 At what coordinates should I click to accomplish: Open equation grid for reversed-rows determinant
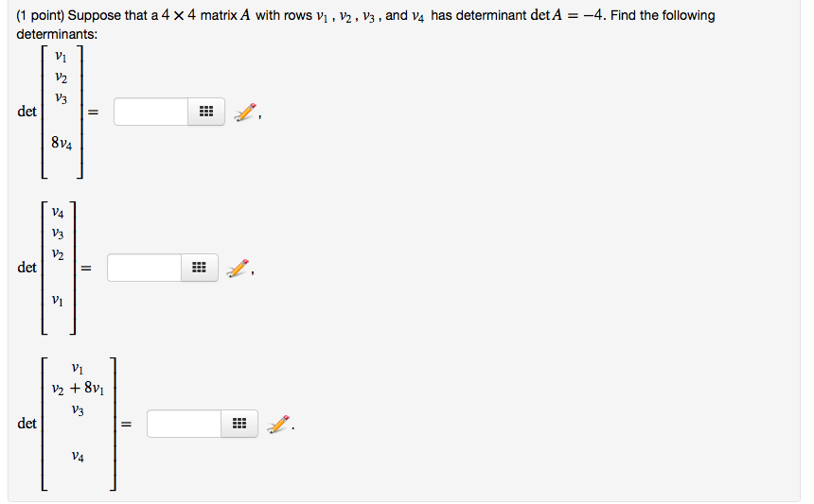point(200,268)
